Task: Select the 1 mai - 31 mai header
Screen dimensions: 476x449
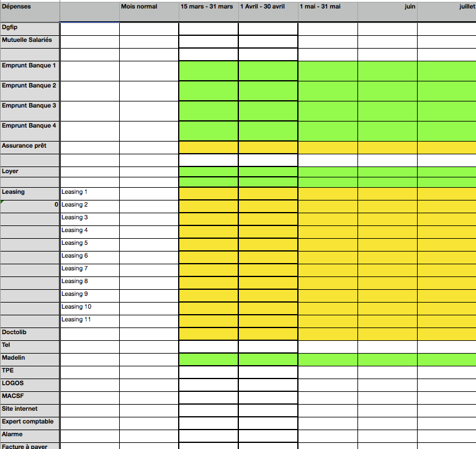Action: (x=327, y=11)
